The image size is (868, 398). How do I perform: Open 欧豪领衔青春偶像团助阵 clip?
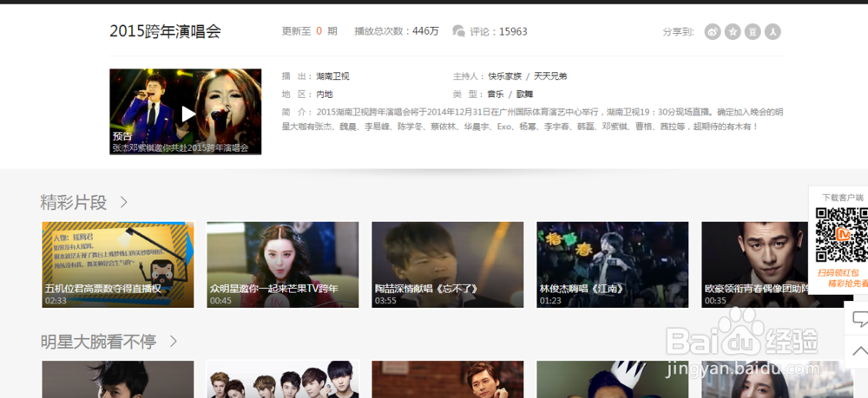(754, 264)
